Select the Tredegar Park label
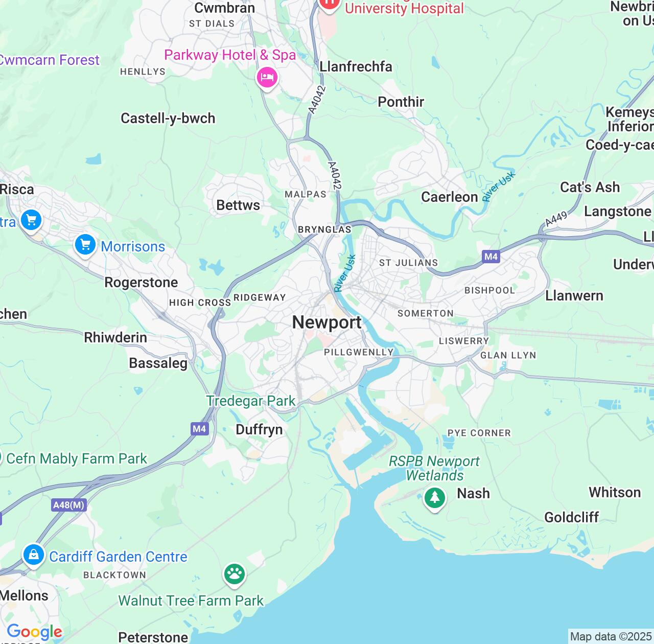 coord(251,401)
